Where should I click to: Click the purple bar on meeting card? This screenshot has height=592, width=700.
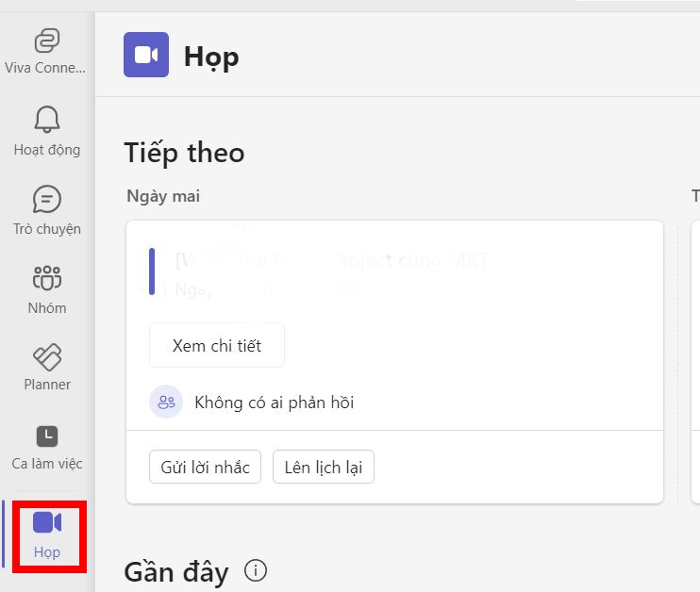[152, 271]
